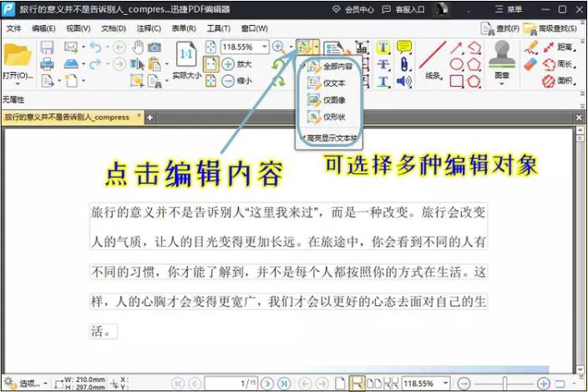Toggle single page layout in status bar

coord(340,384)
